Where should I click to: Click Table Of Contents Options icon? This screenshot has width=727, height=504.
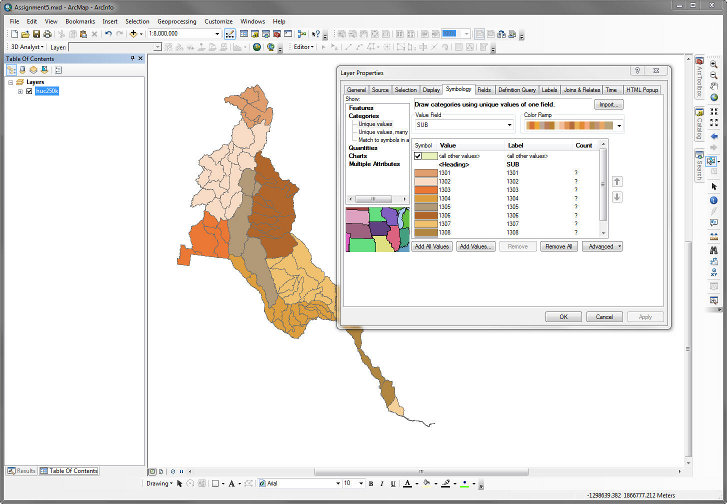point(58,70)
